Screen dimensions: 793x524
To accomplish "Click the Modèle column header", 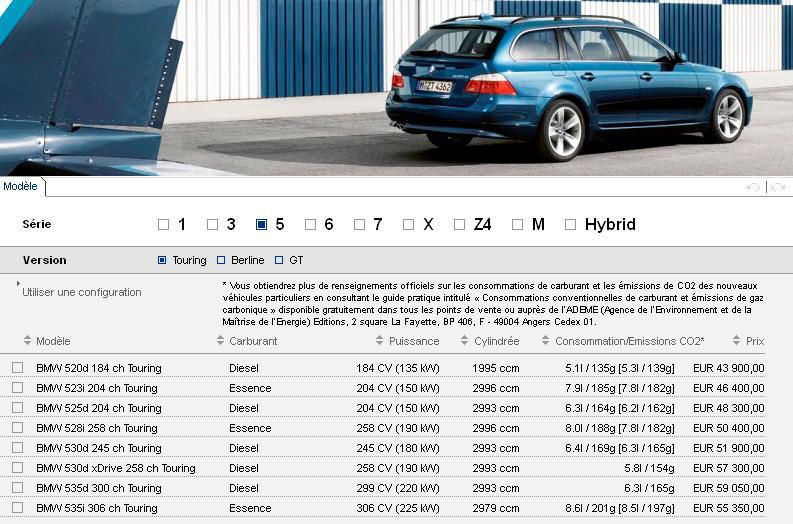I will [x=53, y=341].
